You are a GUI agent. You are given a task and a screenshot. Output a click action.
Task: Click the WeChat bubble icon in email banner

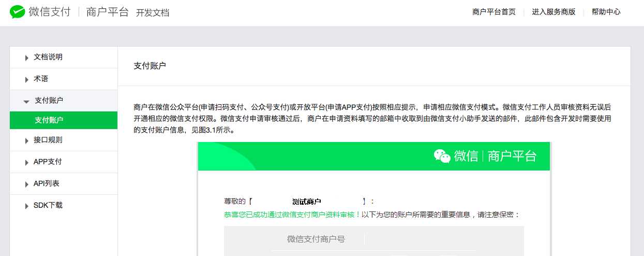click(442, 157)
